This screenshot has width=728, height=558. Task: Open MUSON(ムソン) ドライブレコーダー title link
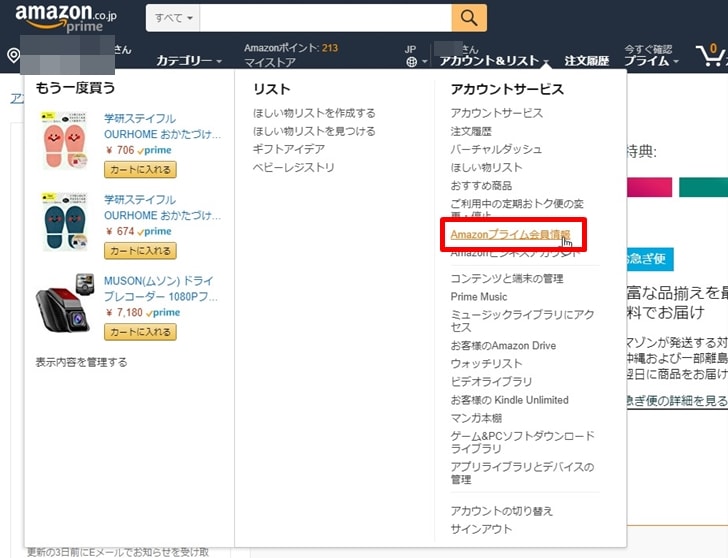tap(161, 289)
